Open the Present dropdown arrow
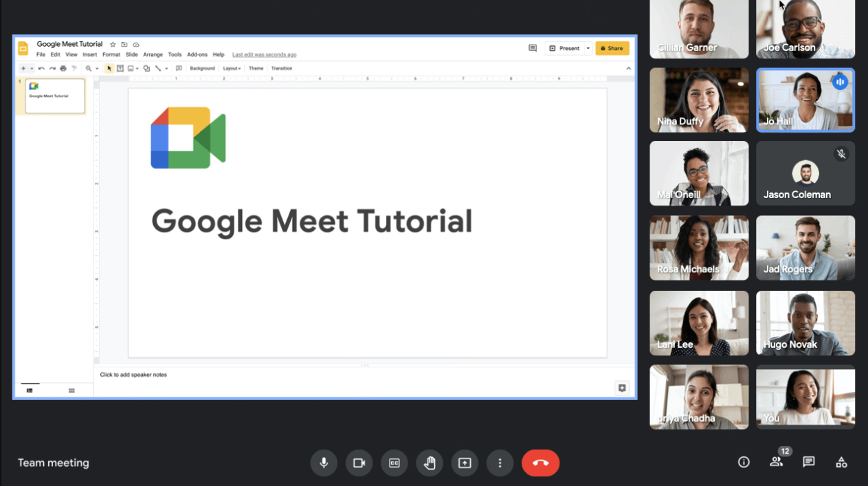The image size is (868, 486). point(588,48)
